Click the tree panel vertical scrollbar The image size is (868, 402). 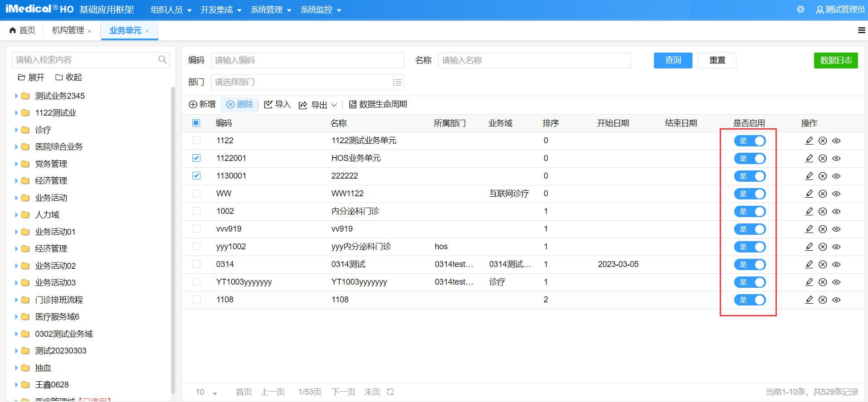tap(173, 240)
